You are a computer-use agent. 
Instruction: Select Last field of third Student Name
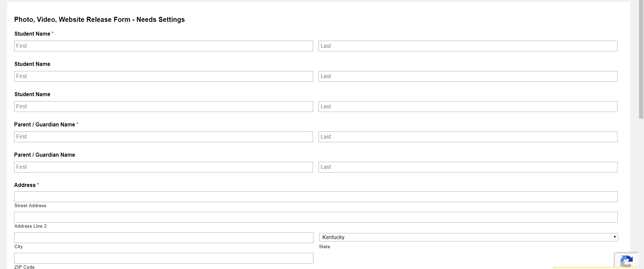tap(468, 107)
